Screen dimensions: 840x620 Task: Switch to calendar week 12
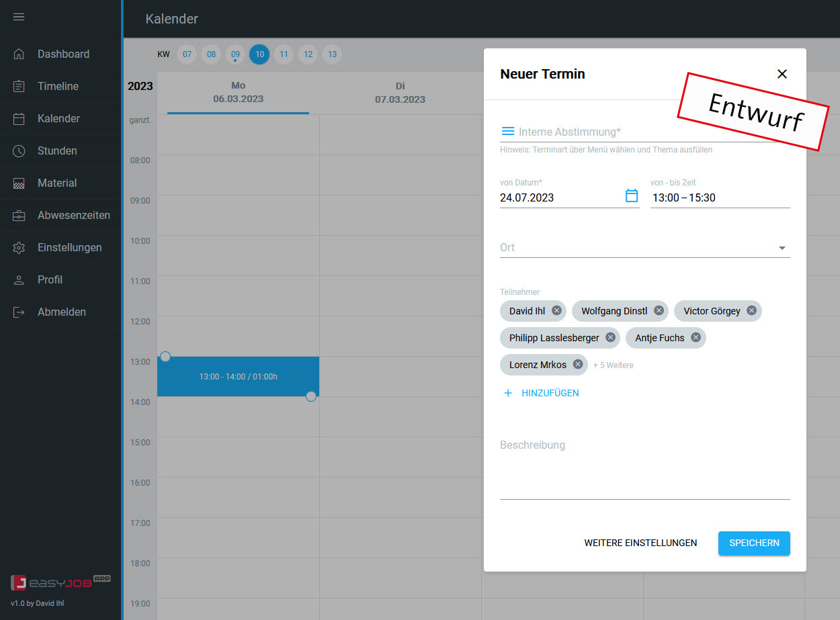pyautogui.click(x=308, y=54)
